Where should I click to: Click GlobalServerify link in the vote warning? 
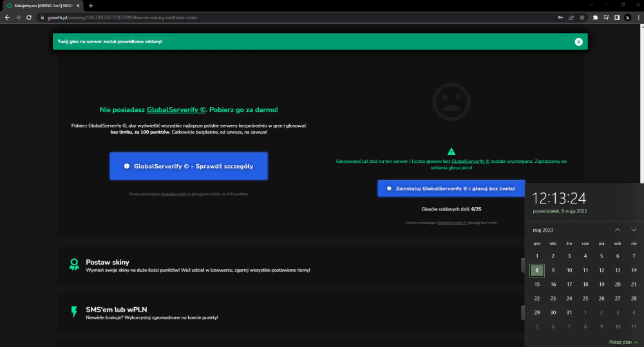point(470,162)
